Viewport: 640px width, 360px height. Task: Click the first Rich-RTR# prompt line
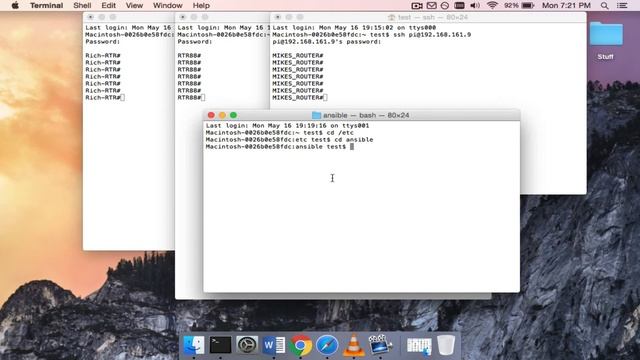[x=103, y=56]
